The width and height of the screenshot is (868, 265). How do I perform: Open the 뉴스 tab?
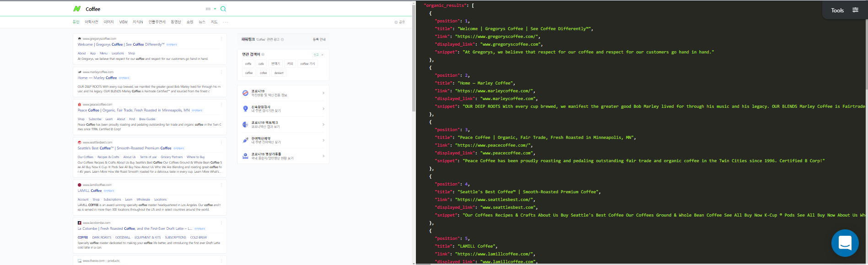(202, 22)
